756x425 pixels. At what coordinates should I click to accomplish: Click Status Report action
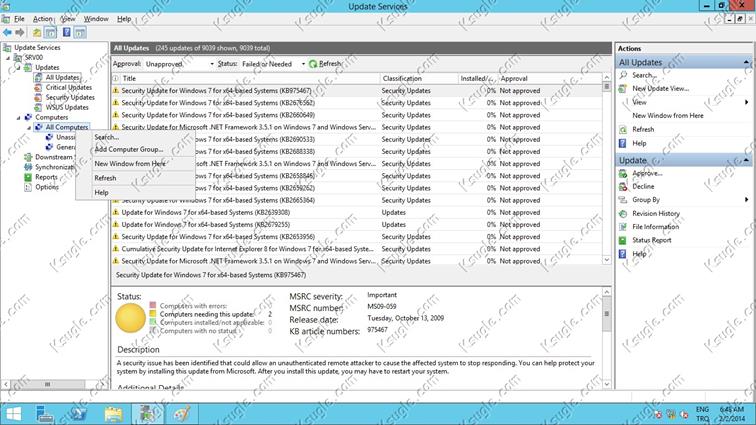[x=651, y=240]
